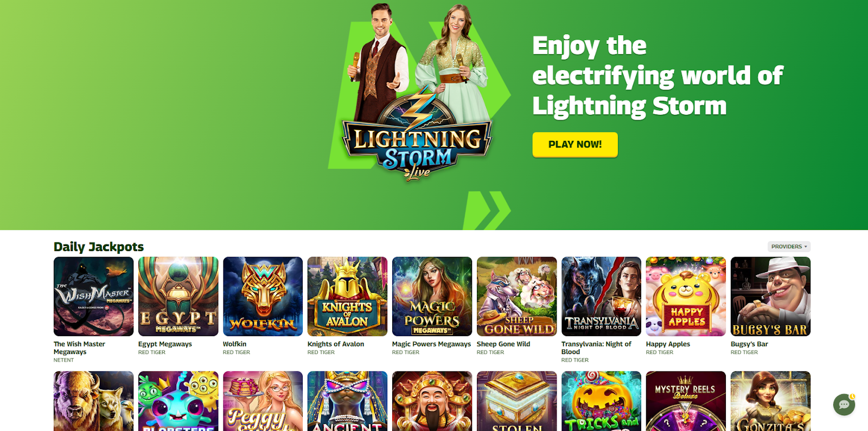Open the Magic Powers Megaways thumbnail
The image size is (868, 431).
[x=432, y=297]
